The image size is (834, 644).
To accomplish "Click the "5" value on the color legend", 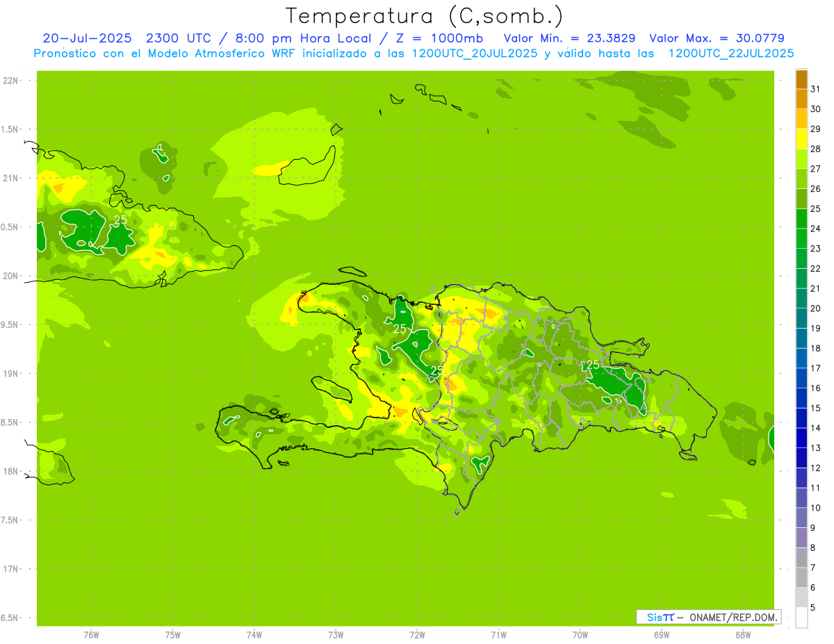I will tap(813, 608).
